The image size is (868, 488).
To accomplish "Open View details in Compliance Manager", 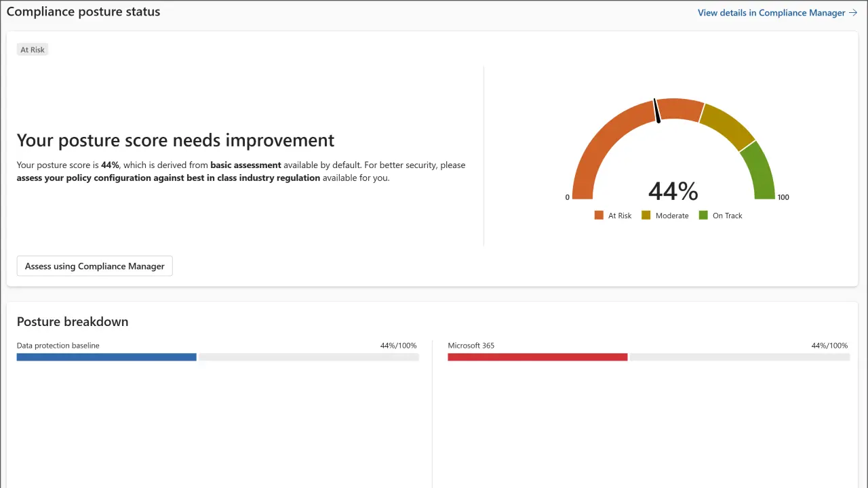I will tap(771, 12).
